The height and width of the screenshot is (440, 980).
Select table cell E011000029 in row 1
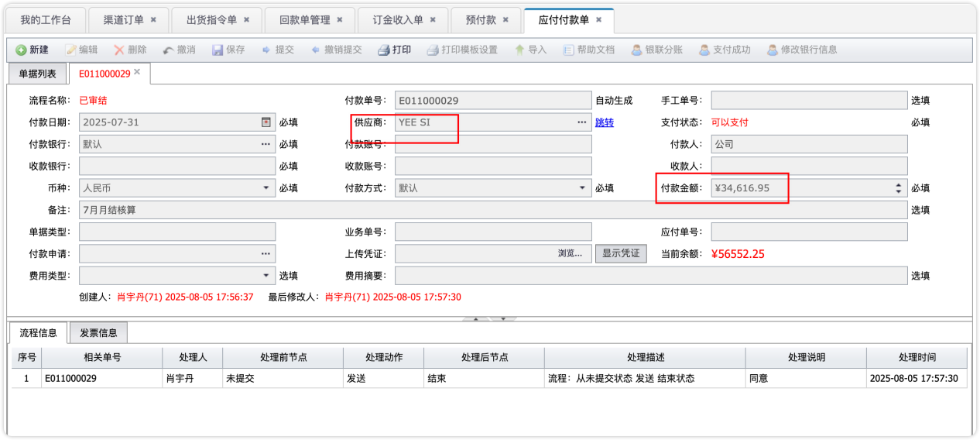102,379
